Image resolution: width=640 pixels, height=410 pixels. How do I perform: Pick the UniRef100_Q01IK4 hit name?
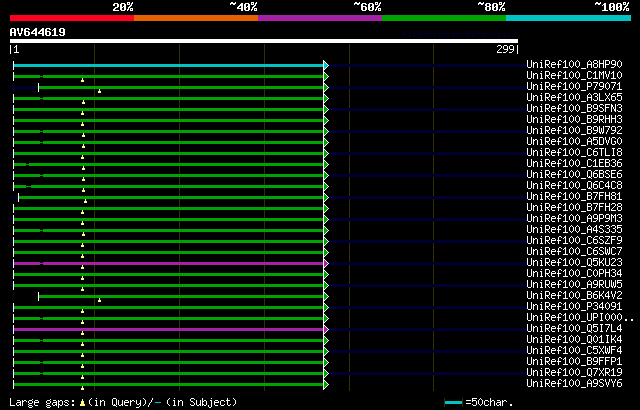click(574, 340)
